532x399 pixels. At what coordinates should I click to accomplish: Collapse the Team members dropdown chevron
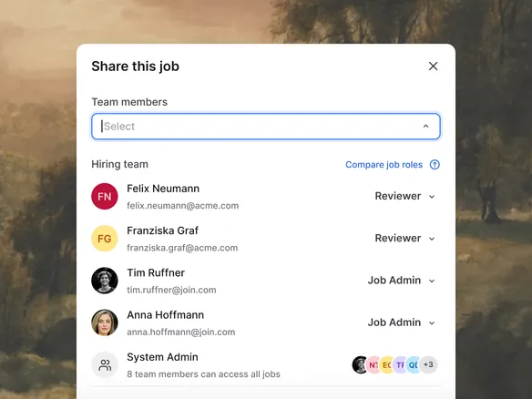425,127
